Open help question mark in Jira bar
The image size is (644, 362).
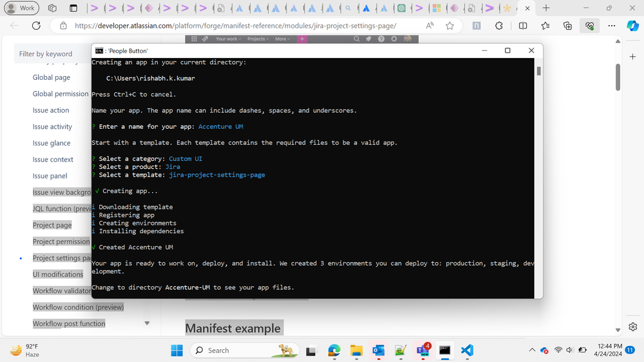click(381, 39)
